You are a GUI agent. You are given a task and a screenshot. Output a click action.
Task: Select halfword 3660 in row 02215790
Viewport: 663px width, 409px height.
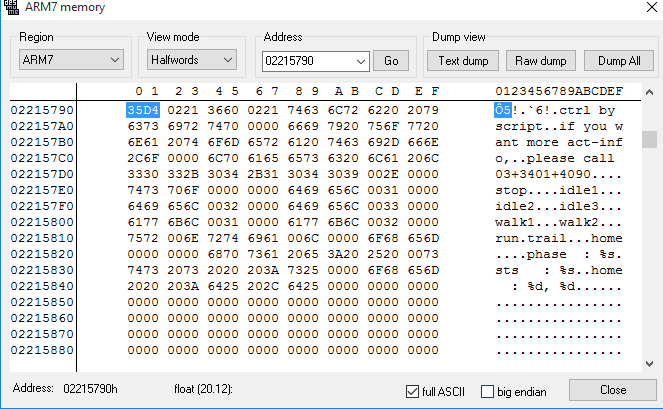pos(223,110)
